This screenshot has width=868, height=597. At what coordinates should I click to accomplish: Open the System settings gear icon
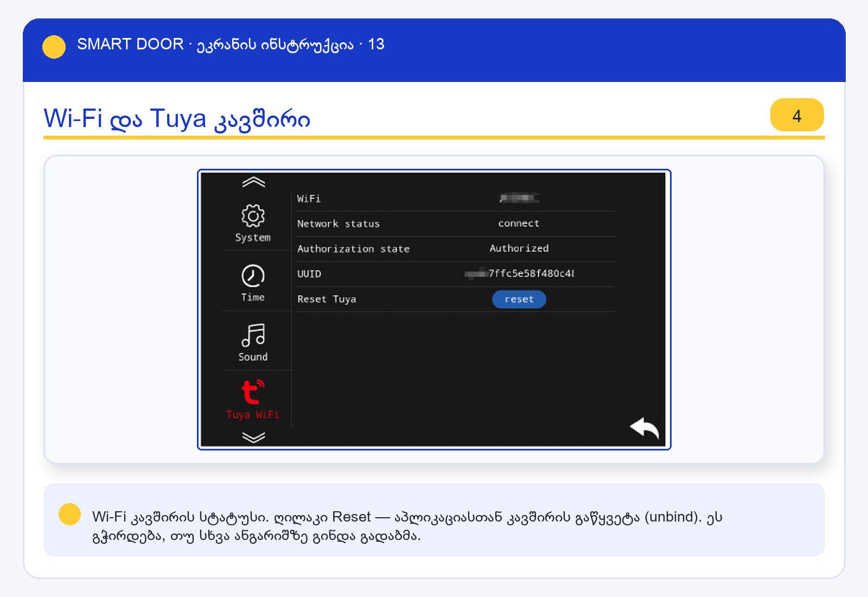click(x=253, y=215)
